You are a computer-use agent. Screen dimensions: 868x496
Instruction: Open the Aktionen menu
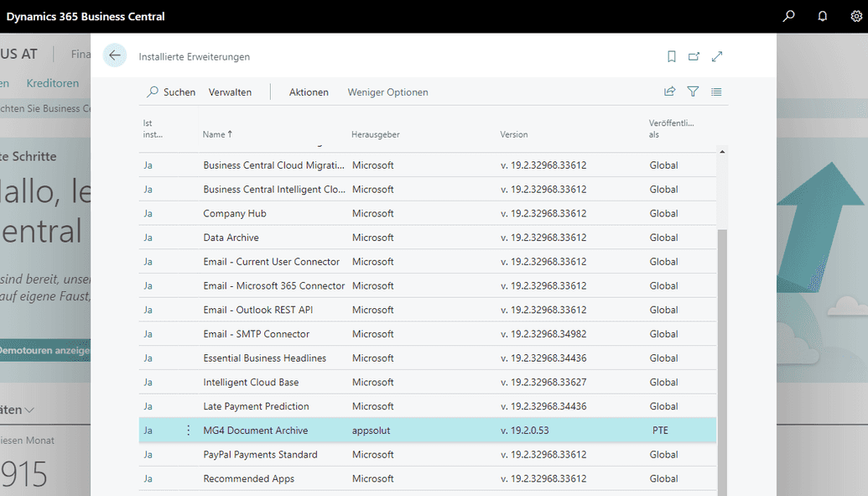(309, 92)
